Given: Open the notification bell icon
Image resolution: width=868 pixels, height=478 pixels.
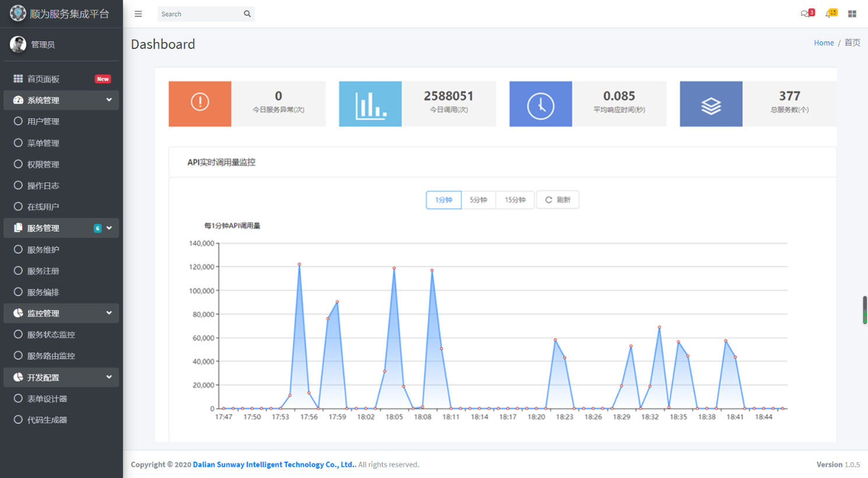Looking at the screenshot, I should tap(829, 13).
